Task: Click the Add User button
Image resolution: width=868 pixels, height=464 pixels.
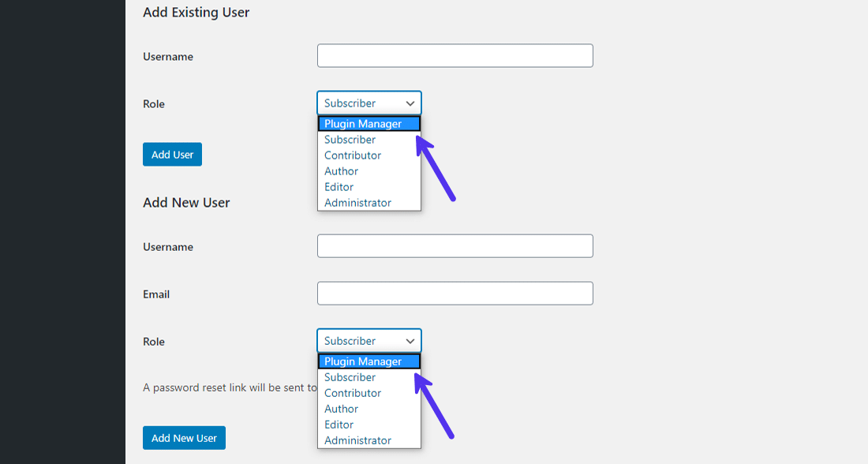Action: 172,154
